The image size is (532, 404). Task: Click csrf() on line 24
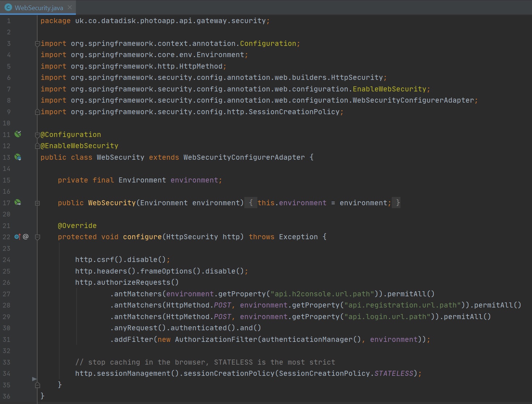click(110, 260)
